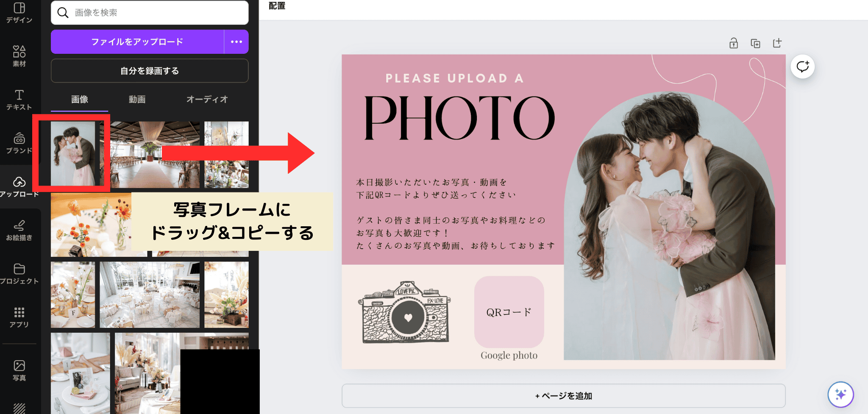
Task: Open the 素材 (Elements) sidebar panel
Action: point(19,56)
